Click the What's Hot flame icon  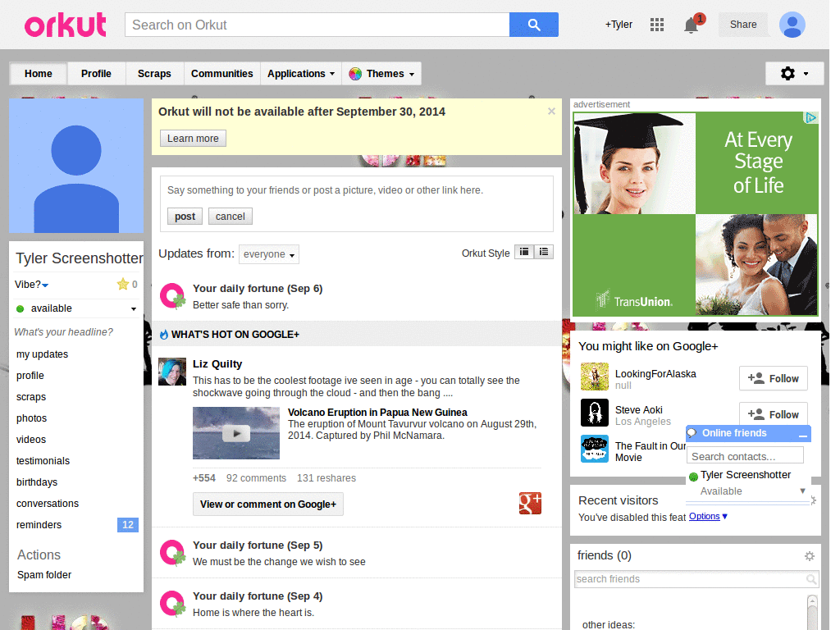coord(163,335)
